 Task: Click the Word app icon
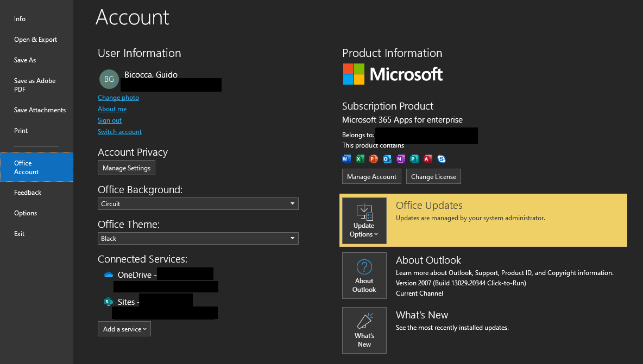[346, 159]
